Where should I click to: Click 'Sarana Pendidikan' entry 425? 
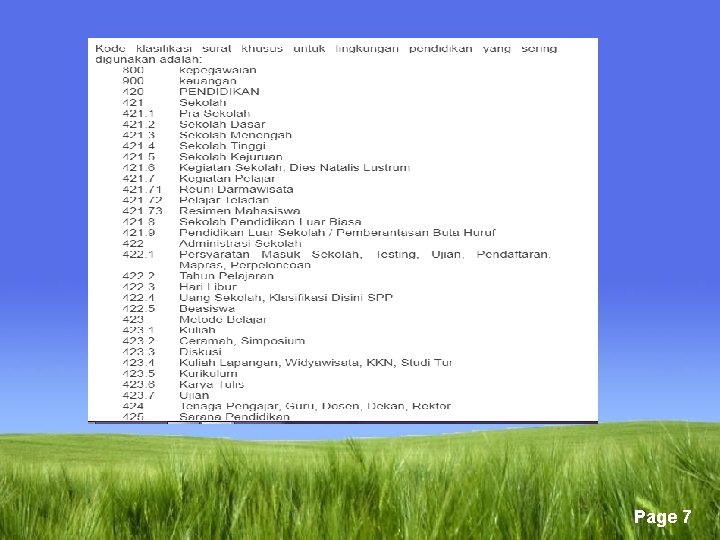206,416
